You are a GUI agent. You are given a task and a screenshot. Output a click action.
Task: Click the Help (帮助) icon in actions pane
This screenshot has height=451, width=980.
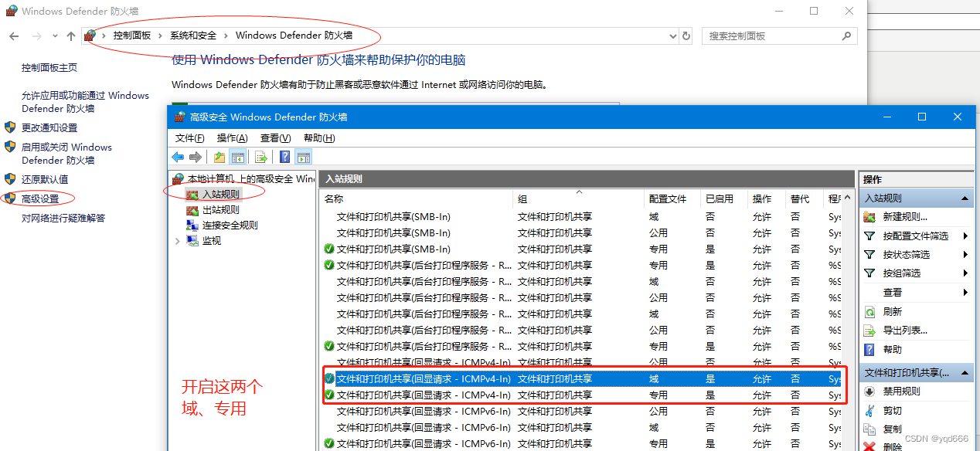869,349
